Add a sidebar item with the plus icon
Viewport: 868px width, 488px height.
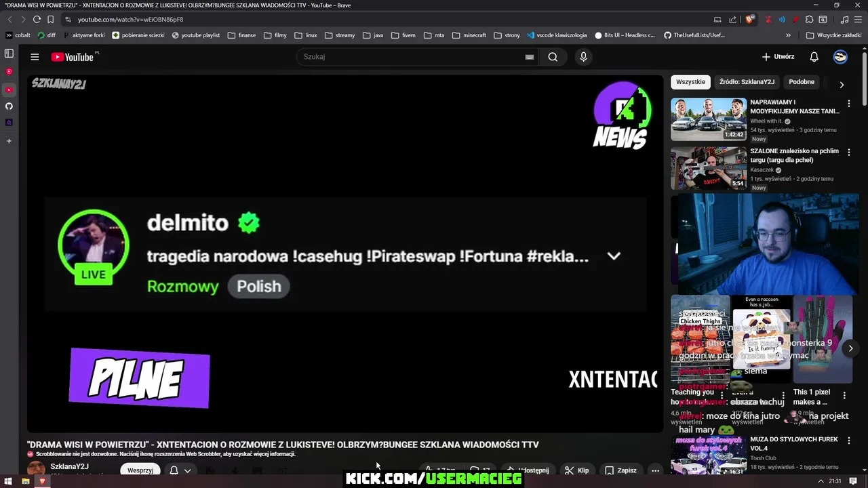tap(9, 141)
